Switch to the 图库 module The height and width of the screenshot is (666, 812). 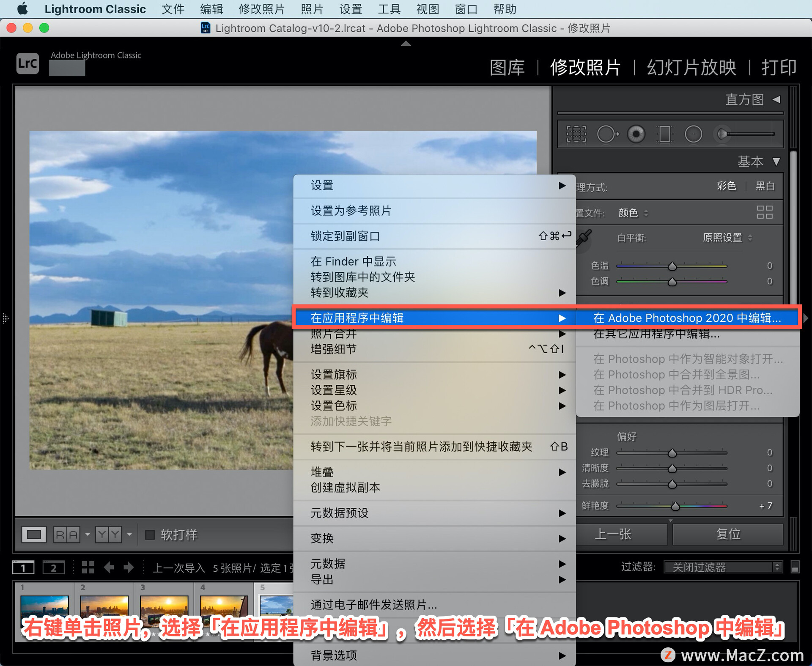tap(507, 68)
